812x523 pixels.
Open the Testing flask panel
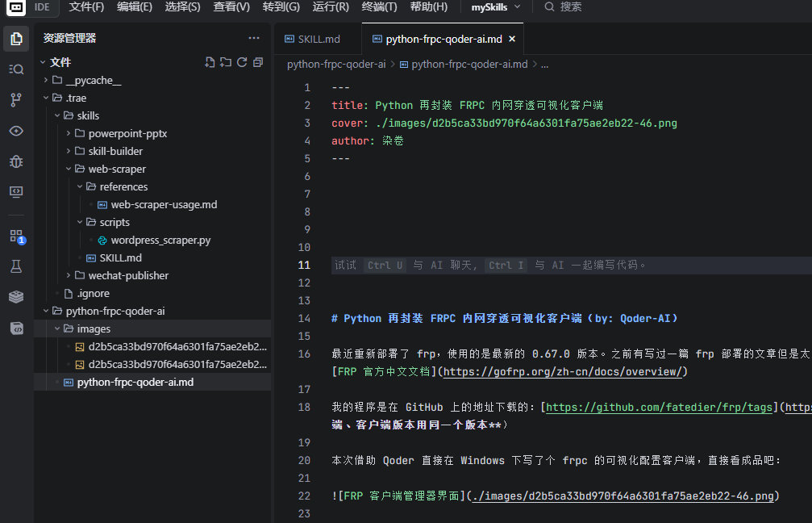coord(16,266)
